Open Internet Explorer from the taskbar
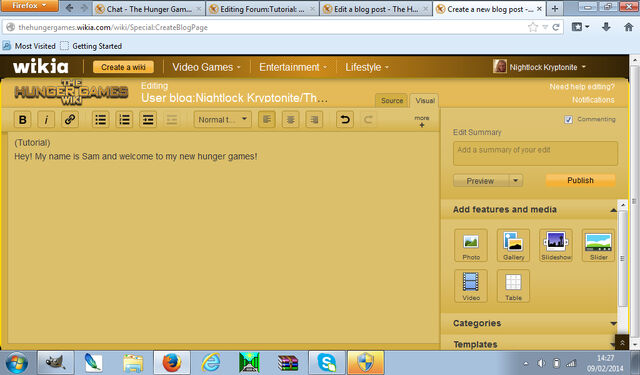Image resolution: width=640 pixels, height=375 pixels. (211, 362)
